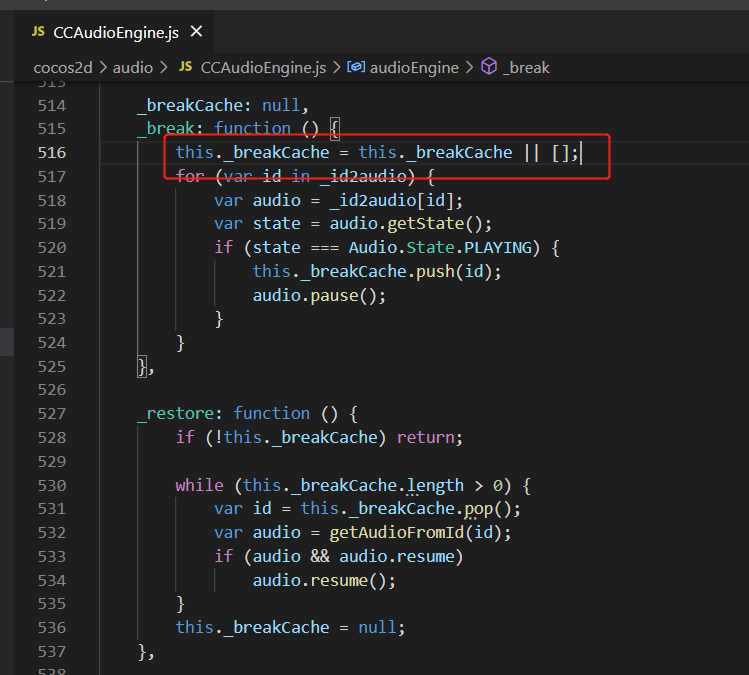Click 'audio.getState()' on line 519
This screenshot has height=675, width=749.
tap(406, 224)
